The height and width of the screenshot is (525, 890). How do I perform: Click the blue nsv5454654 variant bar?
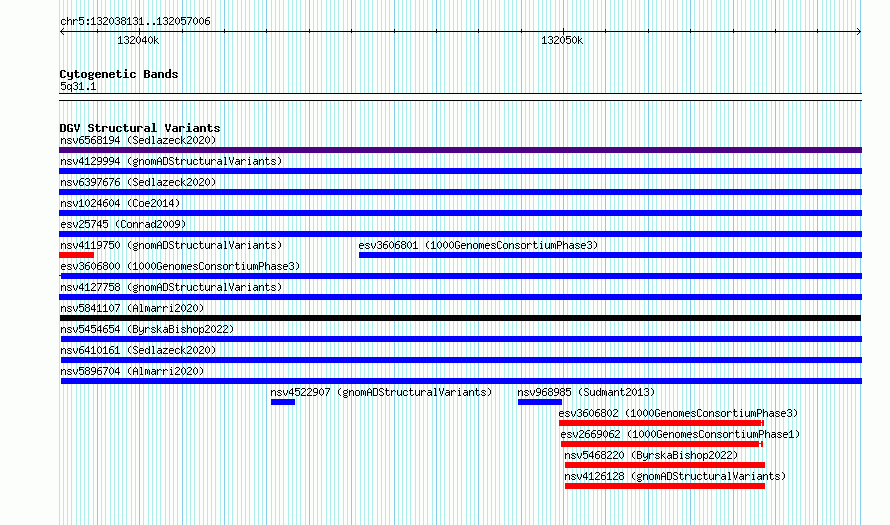pyautogui.click(x=460, y=339)
